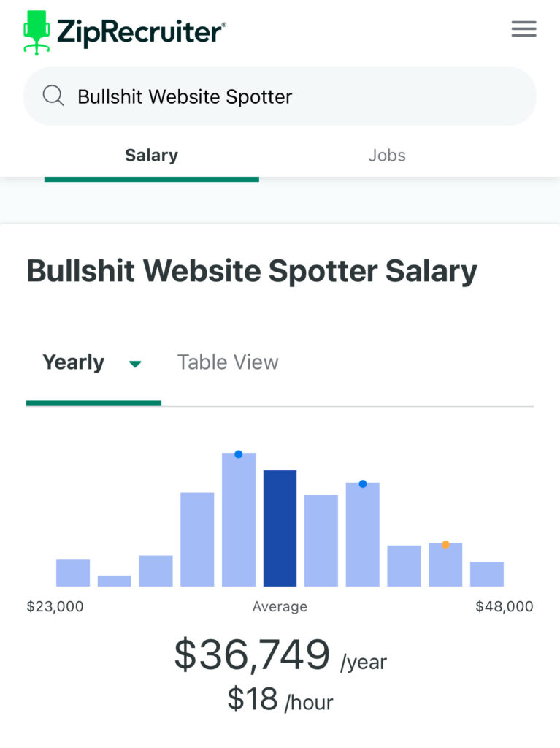
Task: Click the ZipRecruiter wordmark text
Action: pos(140,32)
